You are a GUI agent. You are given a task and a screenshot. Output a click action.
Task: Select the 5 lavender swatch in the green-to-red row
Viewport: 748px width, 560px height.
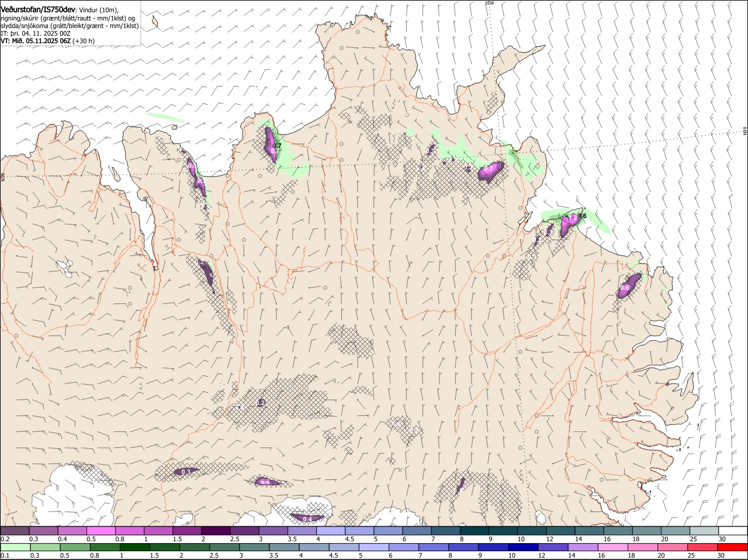[x=373, y=547]
